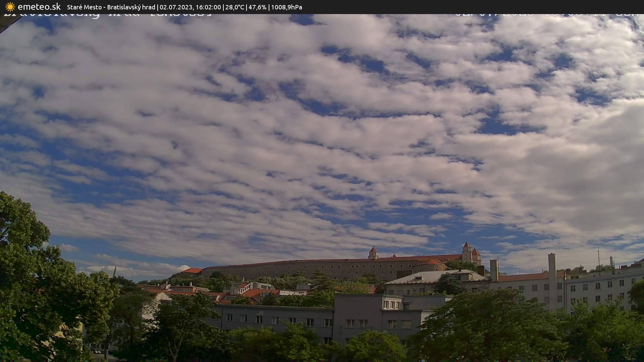Screen dimensions: 644x362
Task: Click the Staré Mesto - Bratislavský hrad title
Action: click(x=111, y=7)
